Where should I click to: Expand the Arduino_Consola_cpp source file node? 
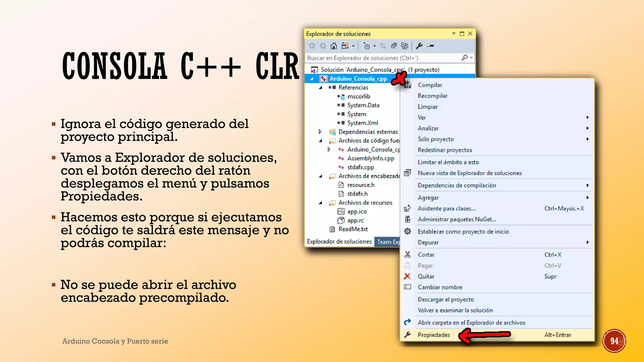coord(329,149)
